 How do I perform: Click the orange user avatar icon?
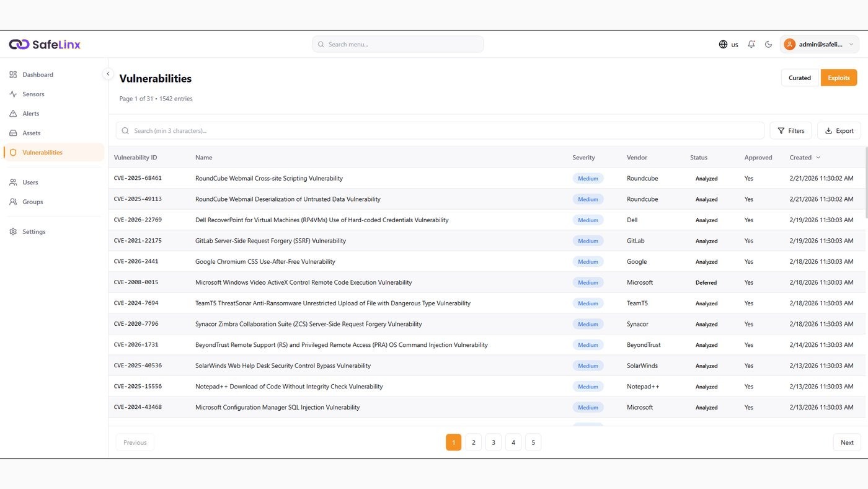789,44
